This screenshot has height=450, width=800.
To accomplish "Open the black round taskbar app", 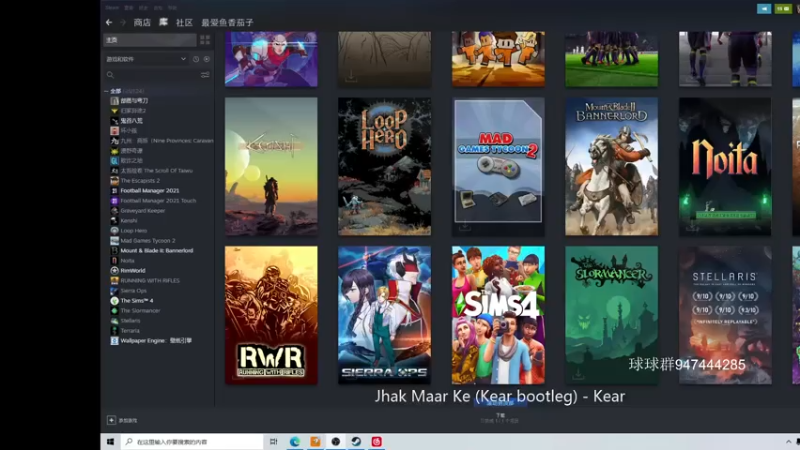I will [336, 442].
